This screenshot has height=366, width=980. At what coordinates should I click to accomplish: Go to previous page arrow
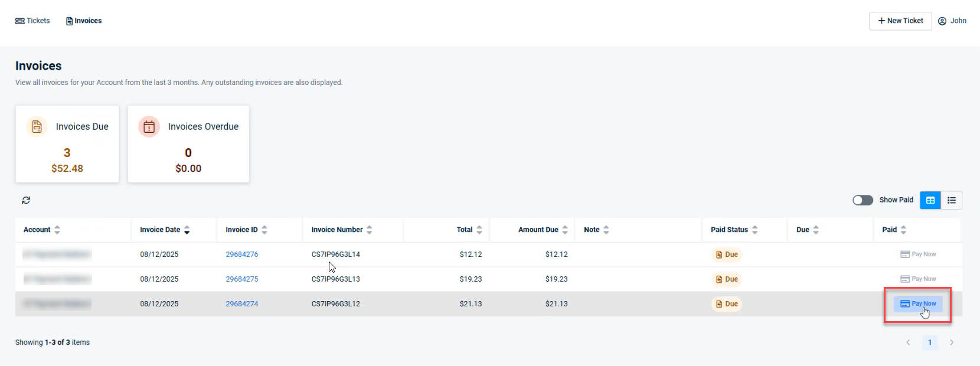[908, 342]
